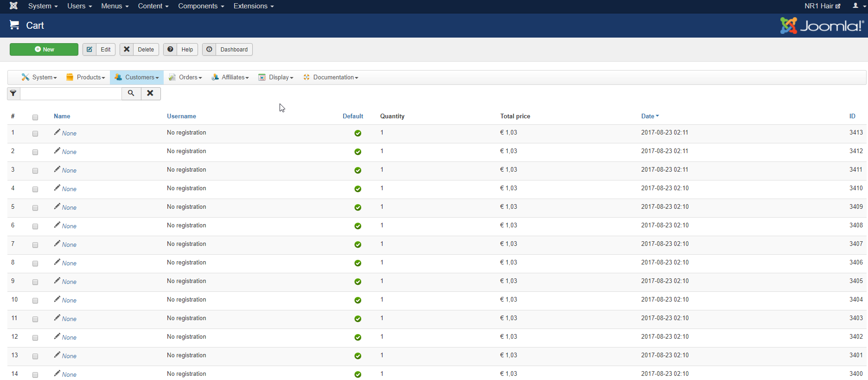Expand the Affiliates dropdown menu
868x380 pixels.
tap(230, 77)
